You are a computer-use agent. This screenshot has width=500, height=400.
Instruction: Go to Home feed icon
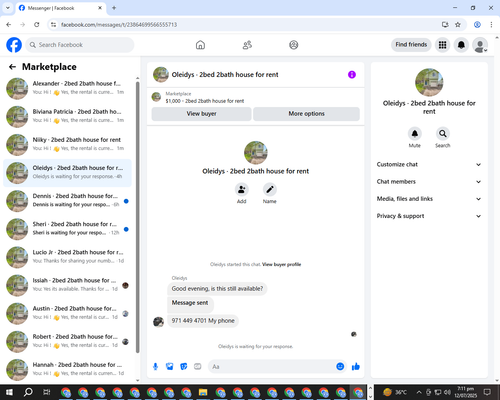[200, 45]
